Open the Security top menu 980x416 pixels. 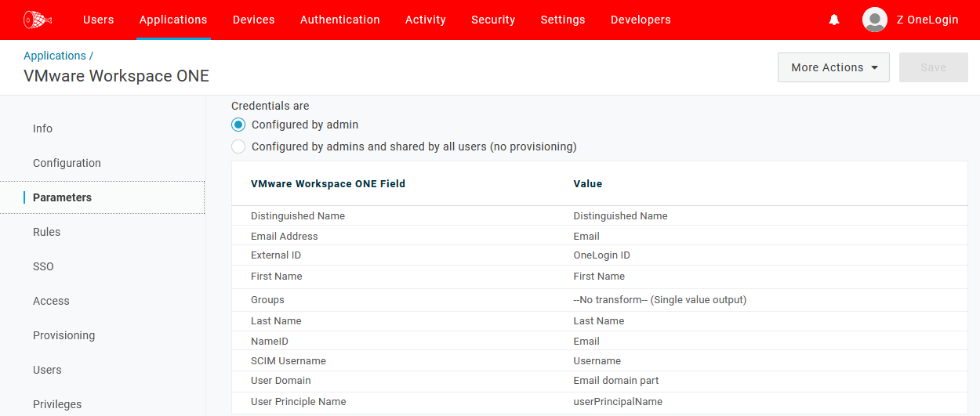(493, 20)
